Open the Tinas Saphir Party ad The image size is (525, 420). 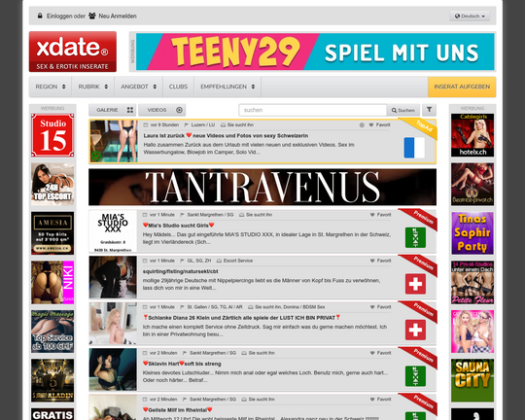click(472, 233)
